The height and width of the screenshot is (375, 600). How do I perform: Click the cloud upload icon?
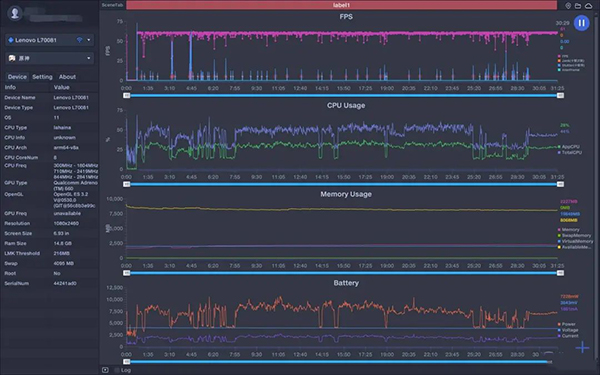(589, 5)
